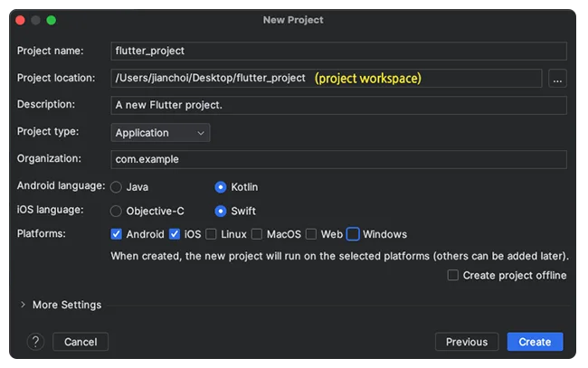Check the Linux platform checkbox
The image size is (588, 368).
point(211,234)
